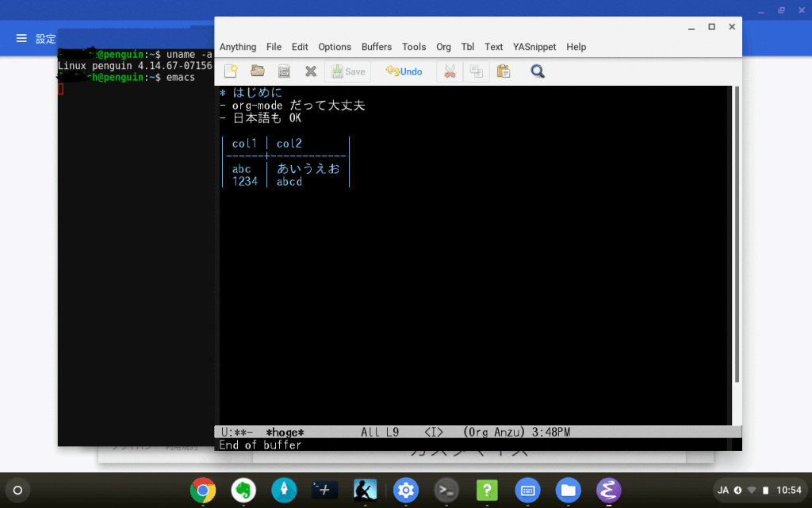Screen dimensions: 812x508
Task: Expand the Anything menu
Action: point(238,47)
